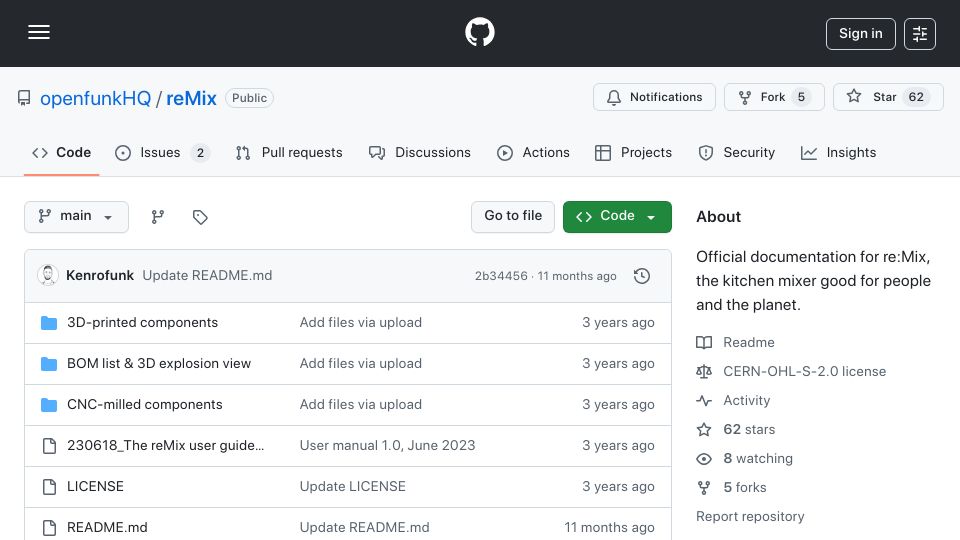Viewport: 960px width, 540px height.
Task: Open the 3D-printed components folder
Action: pyautogui.click(x=143, y=323)
